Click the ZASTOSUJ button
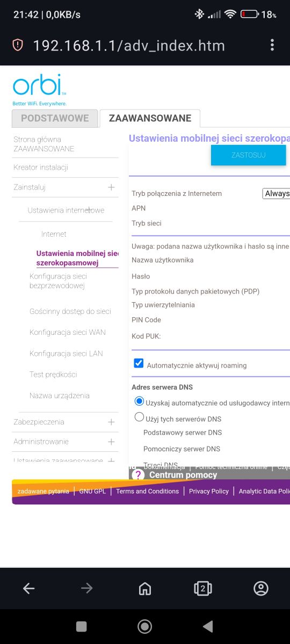This screenshot has width=290, height=644. click(248, 155)
